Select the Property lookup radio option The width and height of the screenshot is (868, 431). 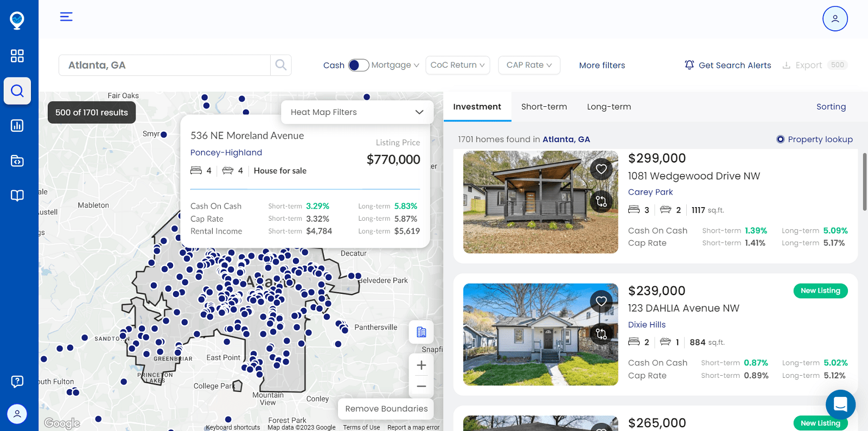tap(780, 139)
